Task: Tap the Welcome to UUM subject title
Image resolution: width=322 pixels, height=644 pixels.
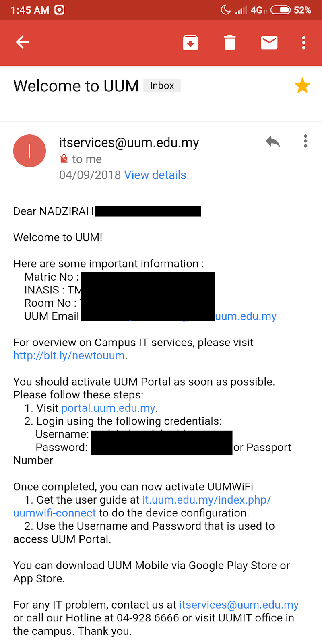Action: (76, 86)
